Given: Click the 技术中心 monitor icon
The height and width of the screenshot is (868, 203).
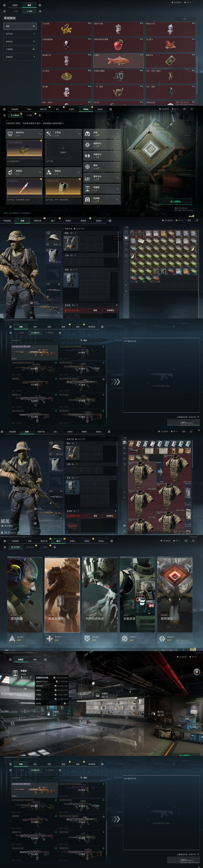Looking at the screenshot, I should pos(10,134).
